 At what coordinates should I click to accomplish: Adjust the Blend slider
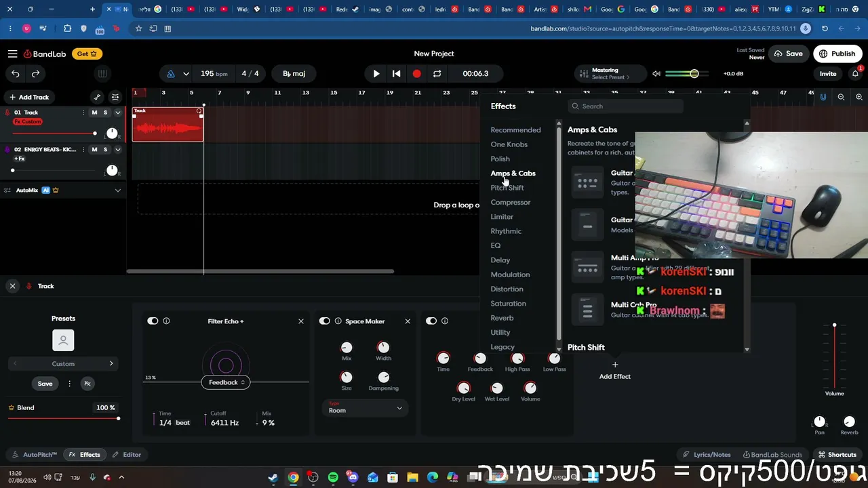[x=63, y=418]
